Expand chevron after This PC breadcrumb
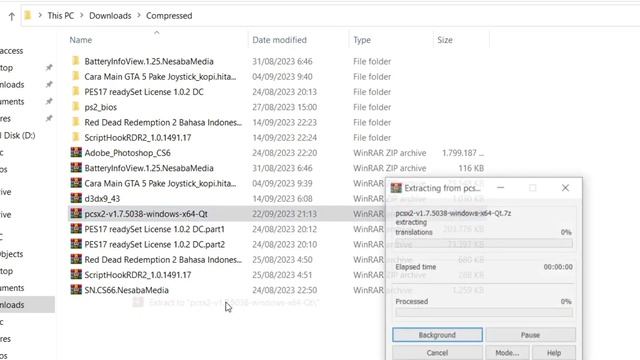The image size is (640, 360). [x=82, y=16]
